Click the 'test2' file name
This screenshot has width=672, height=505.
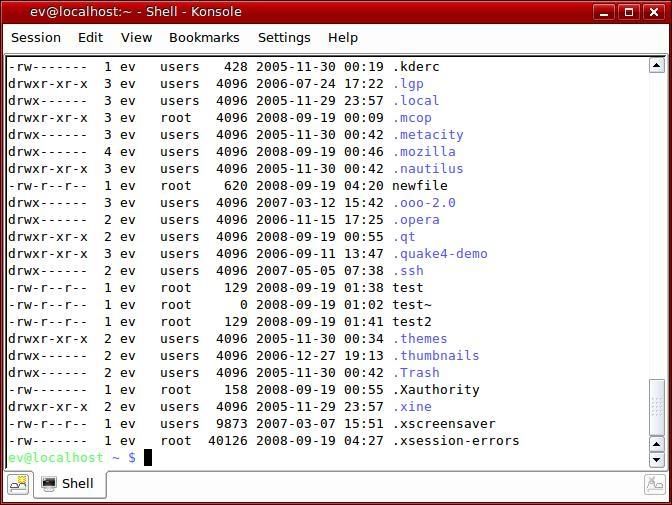coord(412,322)
